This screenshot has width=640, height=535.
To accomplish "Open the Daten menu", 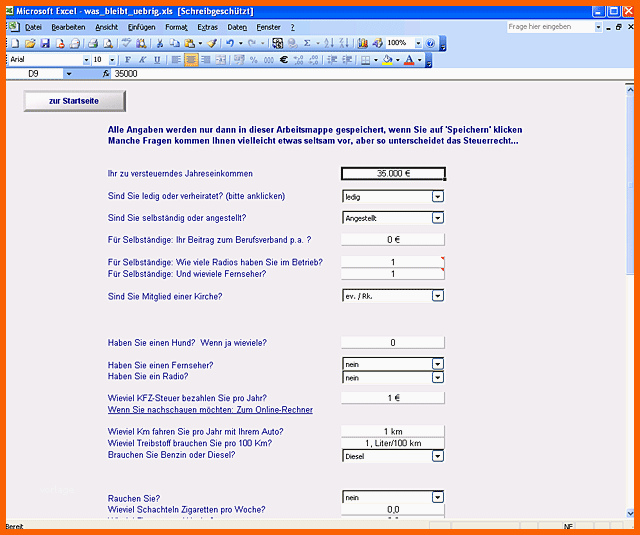I will tap(237, 27).
